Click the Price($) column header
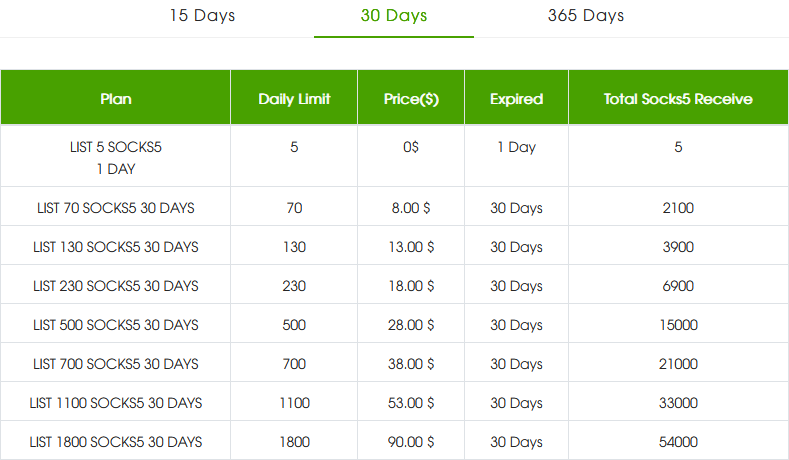This screenshot has height=460, width=789. coord(410,98)
